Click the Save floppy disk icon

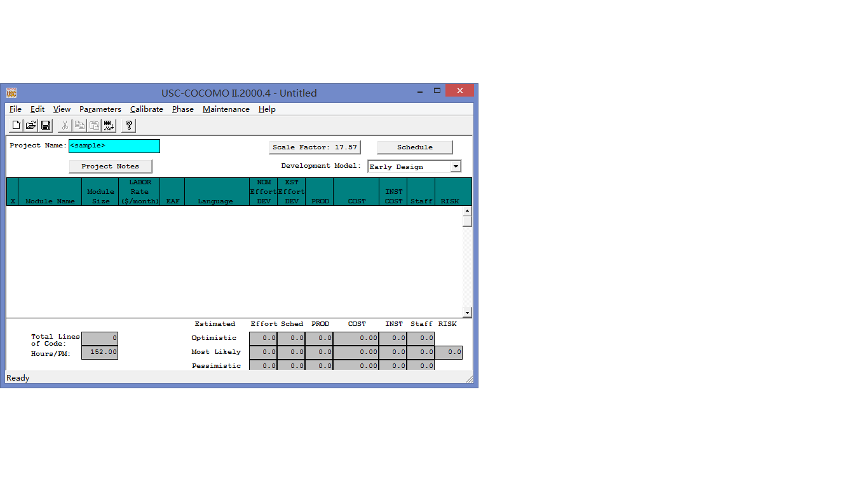click(x=46, y=125)
